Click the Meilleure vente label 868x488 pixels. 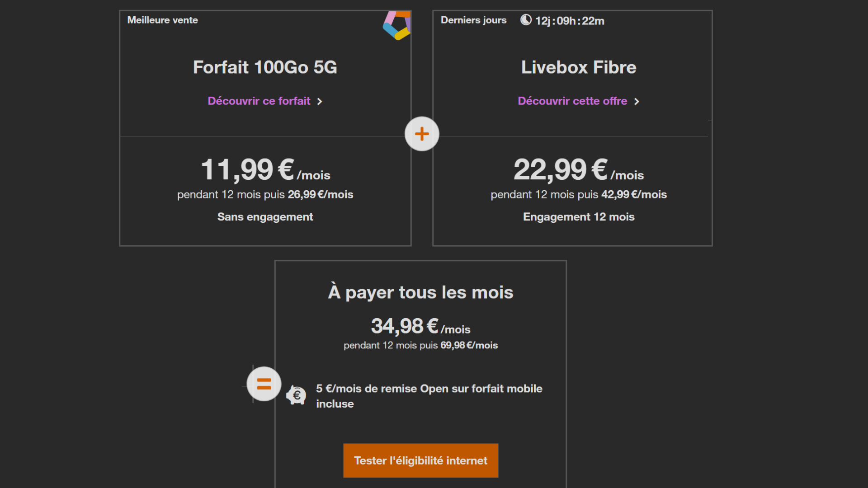coord(163,20)
